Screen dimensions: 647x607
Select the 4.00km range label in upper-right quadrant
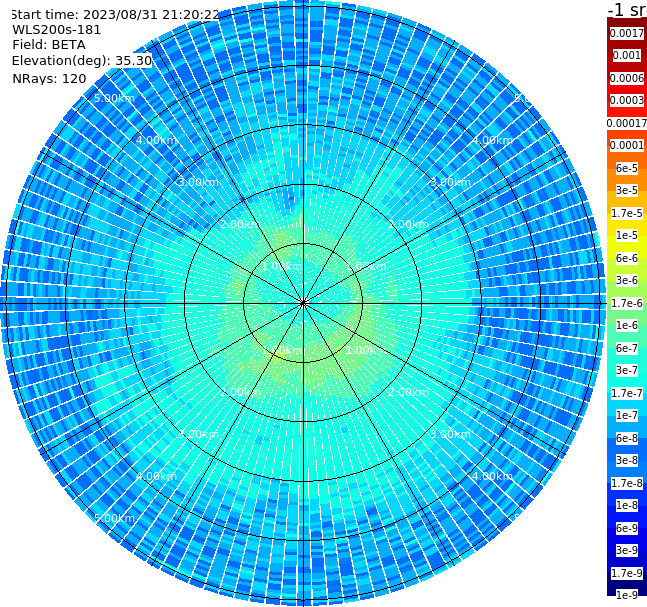tap(492, 140)
